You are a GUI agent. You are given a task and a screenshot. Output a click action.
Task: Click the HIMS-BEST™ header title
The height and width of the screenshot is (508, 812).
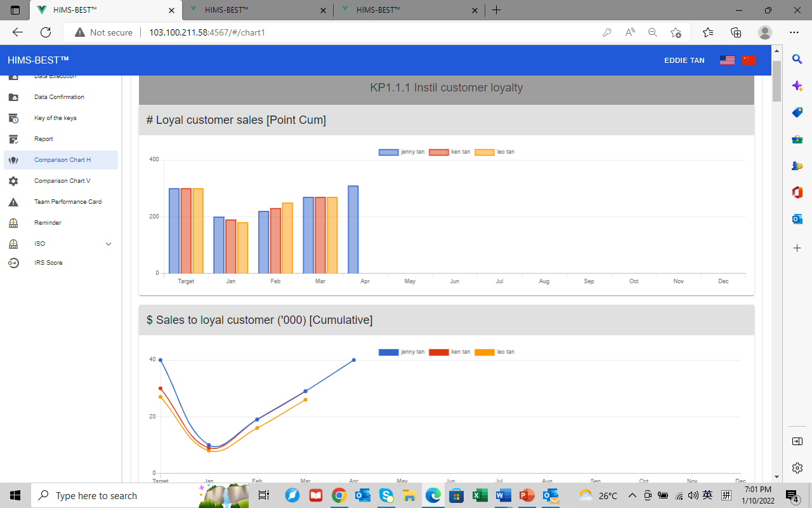[38, 60]
